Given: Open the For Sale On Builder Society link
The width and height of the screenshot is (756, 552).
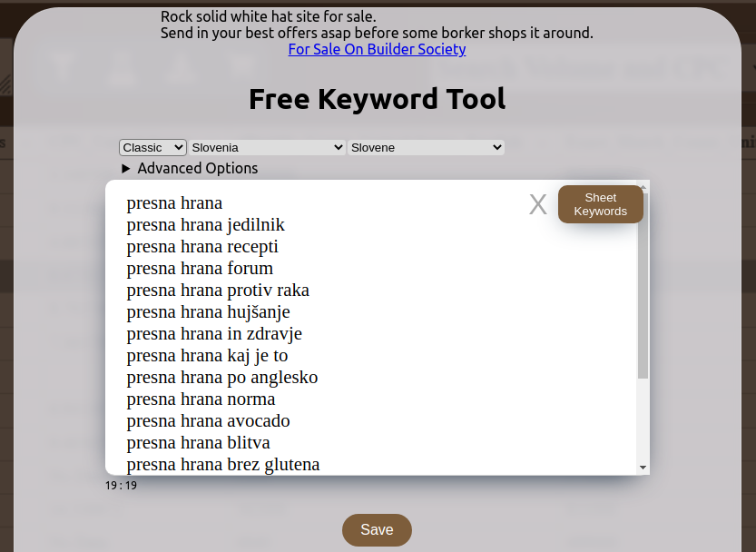Looking at the screenshot, I should click(377, 49).
